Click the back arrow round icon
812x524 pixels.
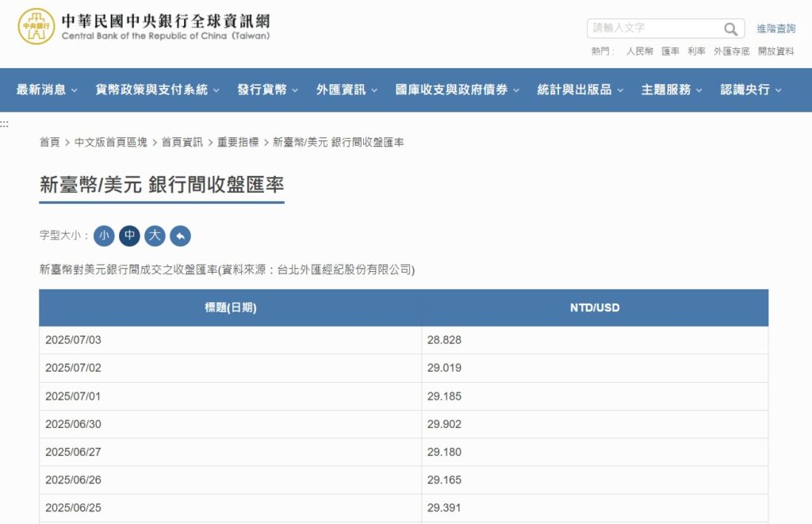pyautogui.click(x=180, y=236)
